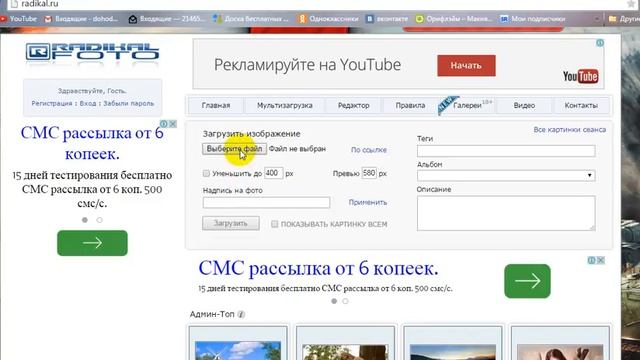The width and height of the screenshot is (640, 360).
Task: Open the Доска бесплатных bookmark
Action: (251, 19)
